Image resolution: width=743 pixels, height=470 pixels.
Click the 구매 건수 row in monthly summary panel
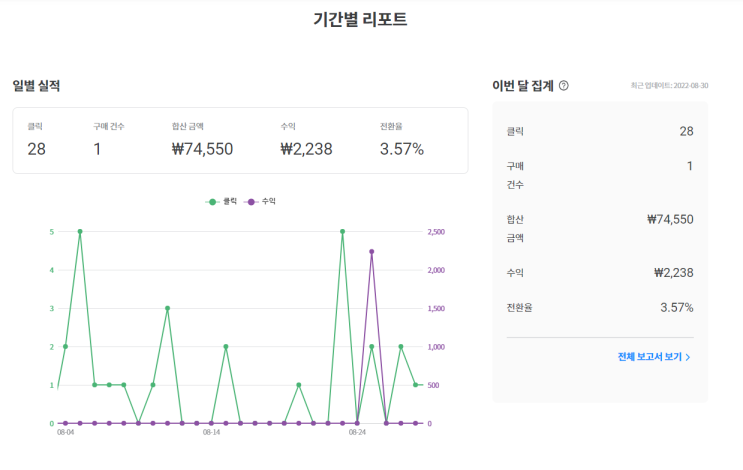pyautogui.click(x=600, y=175)
